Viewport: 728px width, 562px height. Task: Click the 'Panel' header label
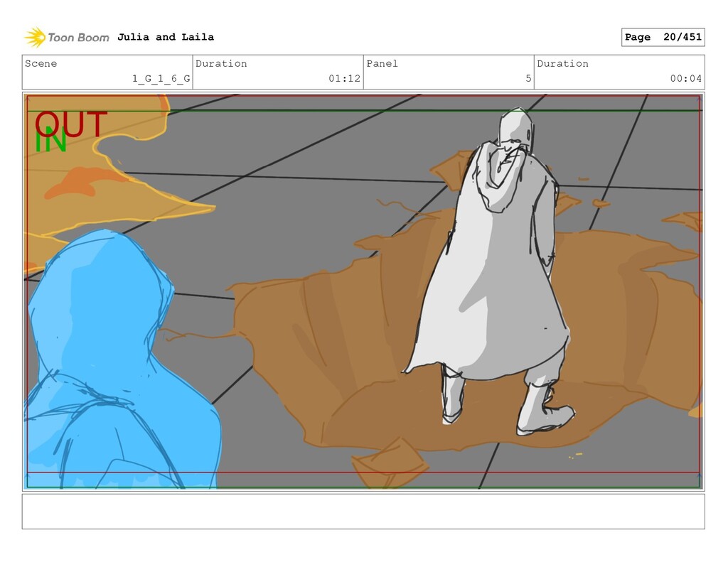coord(382,63)
